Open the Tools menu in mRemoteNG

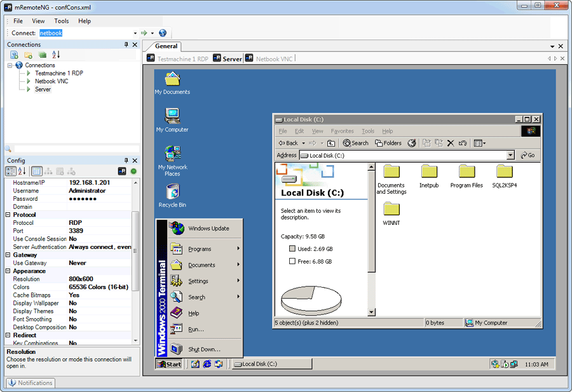(61, 21)
